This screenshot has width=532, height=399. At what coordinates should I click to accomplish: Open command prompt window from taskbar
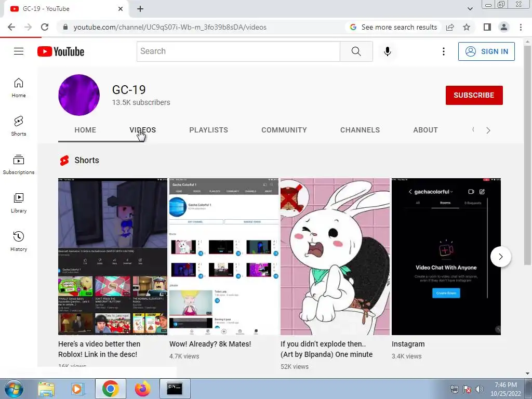(175, 389)
